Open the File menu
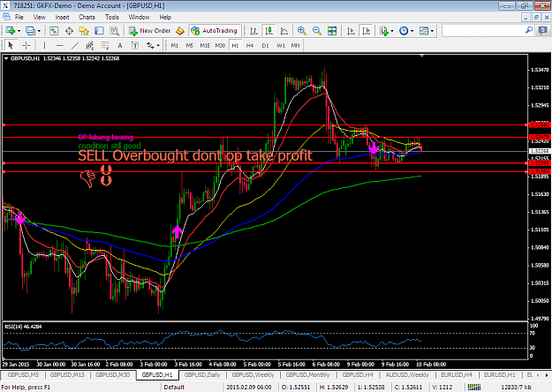The width and height of the screenshot is (552, 392). click(19, 18)
